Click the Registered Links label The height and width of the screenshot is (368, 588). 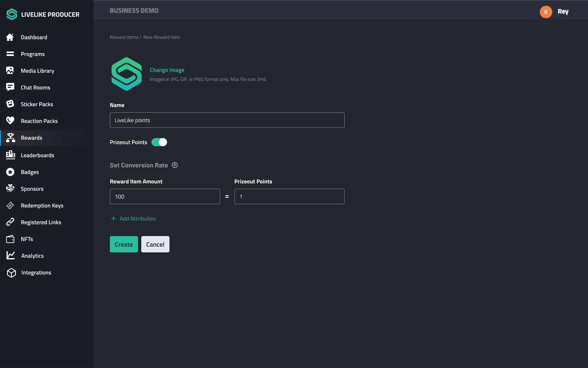[41, 222]
